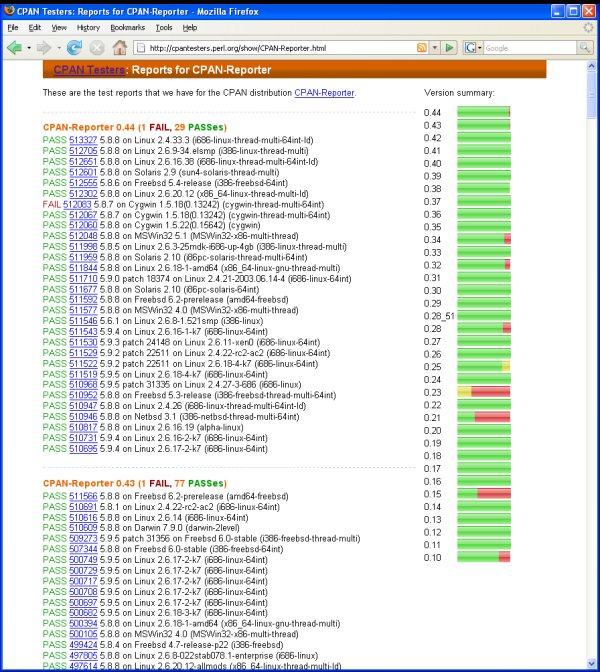Click the Stop loading icon
Image resolution: width=600 pixels, height=672 pixels.
[x=97, y=48]
